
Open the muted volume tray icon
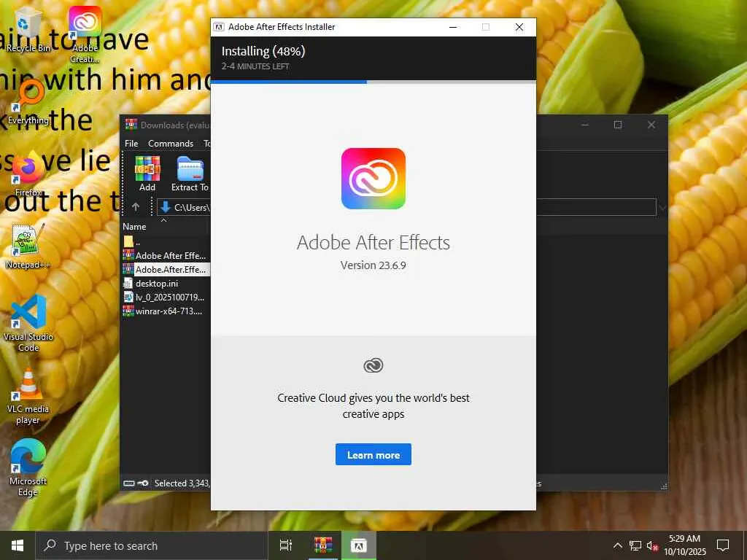pos(652,545)
